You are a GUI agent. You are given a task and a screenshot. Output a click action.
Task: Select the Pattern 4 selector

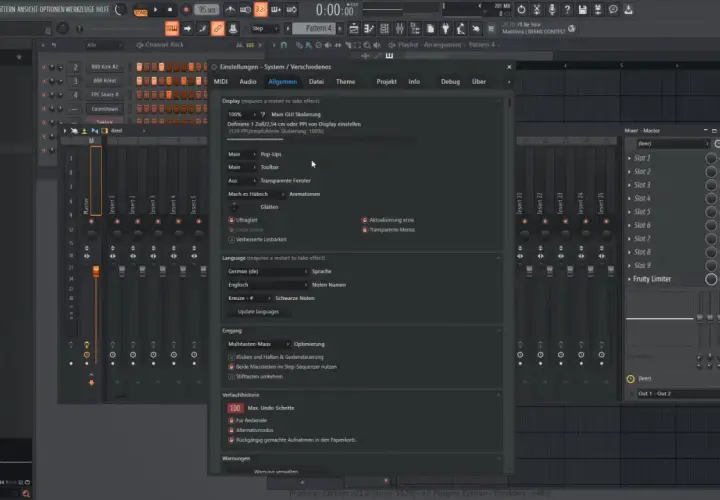coord(316,28)
